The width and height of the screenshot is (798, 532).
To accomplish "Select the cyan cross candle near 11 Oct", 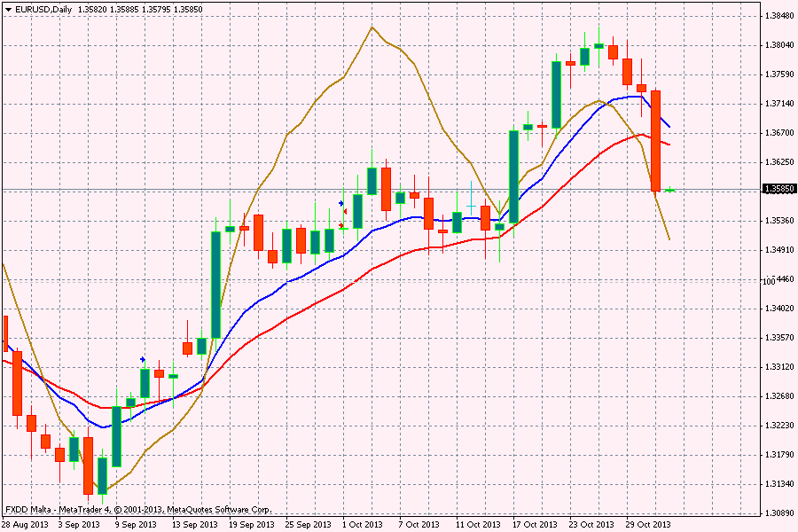I will click(471, 206).
